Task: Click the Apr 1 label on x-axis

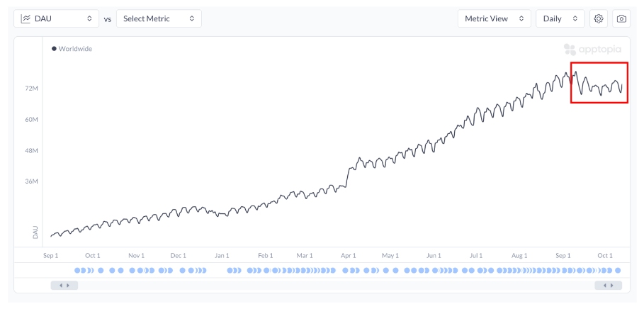Action: point(348,255)
